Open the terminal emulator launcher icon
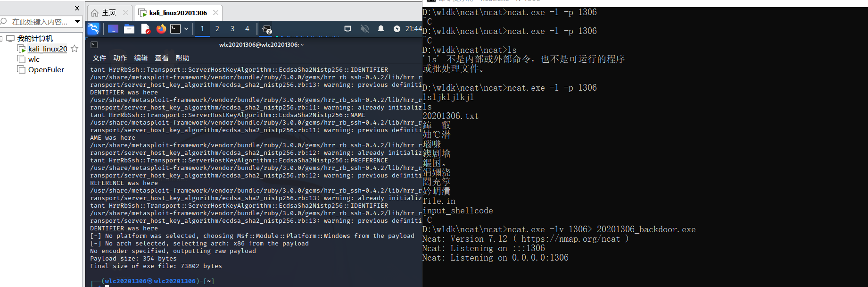Image resolution: width=868 pixels, height=287 pixels. pyautogui.click(x=175, y=29)
